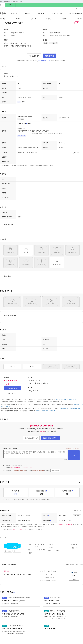The image size is (83, 644).
Task: Click 개인정보보호법 상세 보기 button
Action: tap(31, 438)
